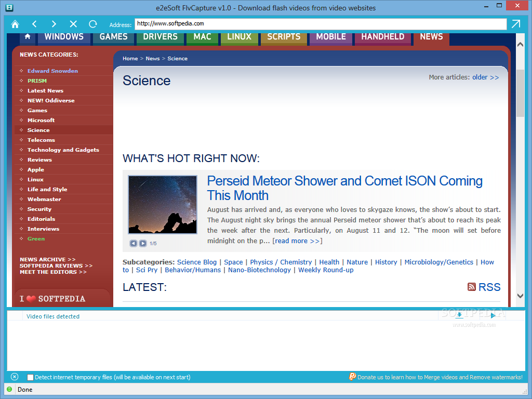532x399 pixels.
Task: Click play icon in video files panel
Action: (x=493, y=315)
